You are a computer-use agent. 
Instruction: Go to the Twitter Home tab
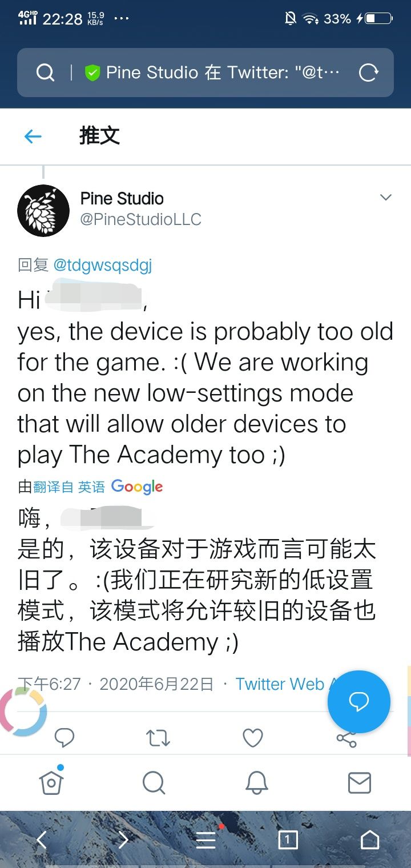(51, 782)
